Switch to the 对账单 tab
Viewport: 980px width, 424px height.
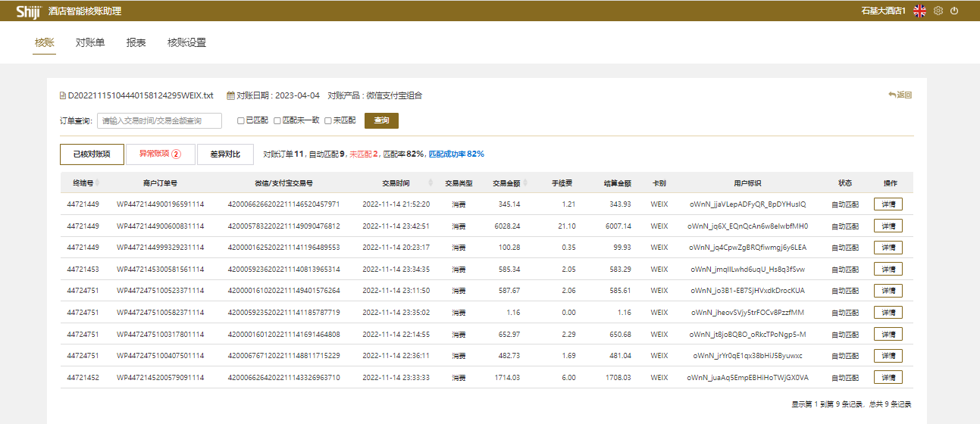(x=90, y=42)
